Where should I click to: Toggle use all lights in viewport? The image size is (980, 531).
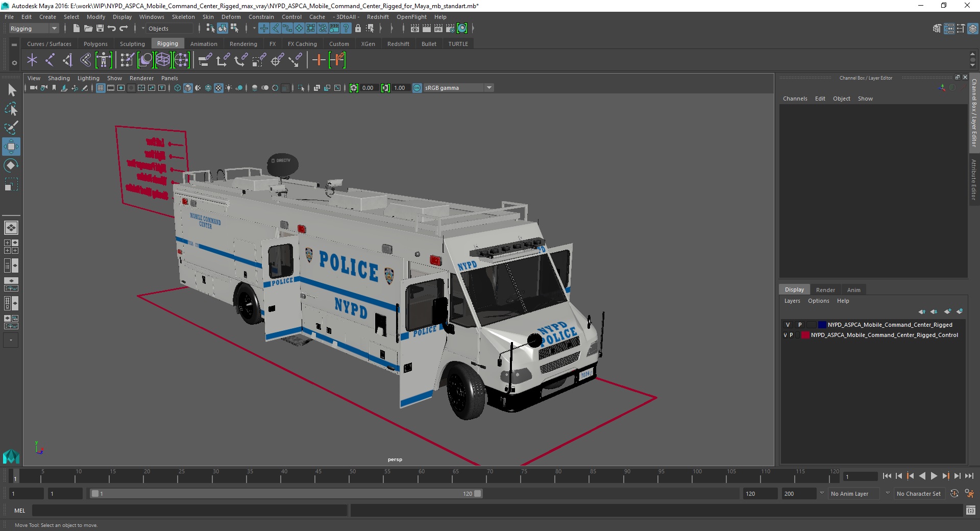[229, 88]
